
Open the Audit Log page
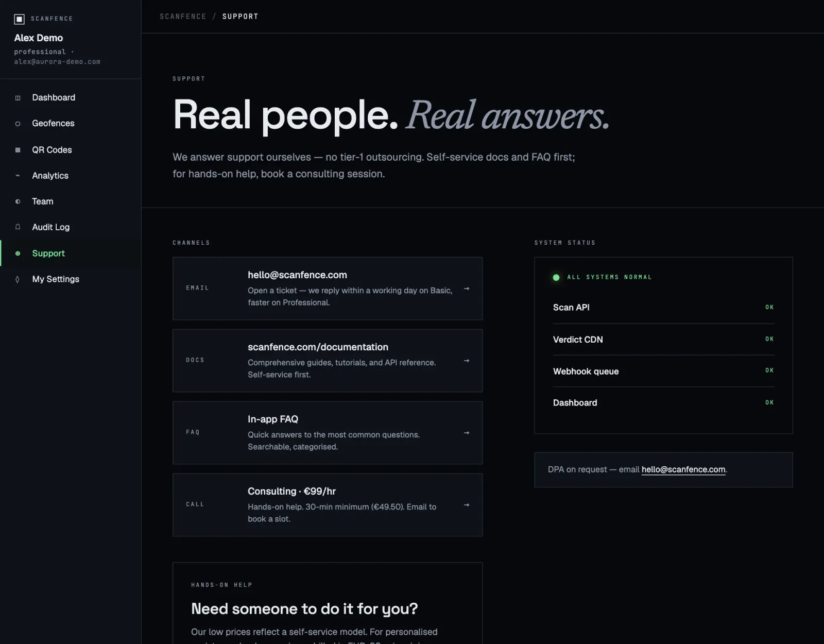[x=71, y=227]
